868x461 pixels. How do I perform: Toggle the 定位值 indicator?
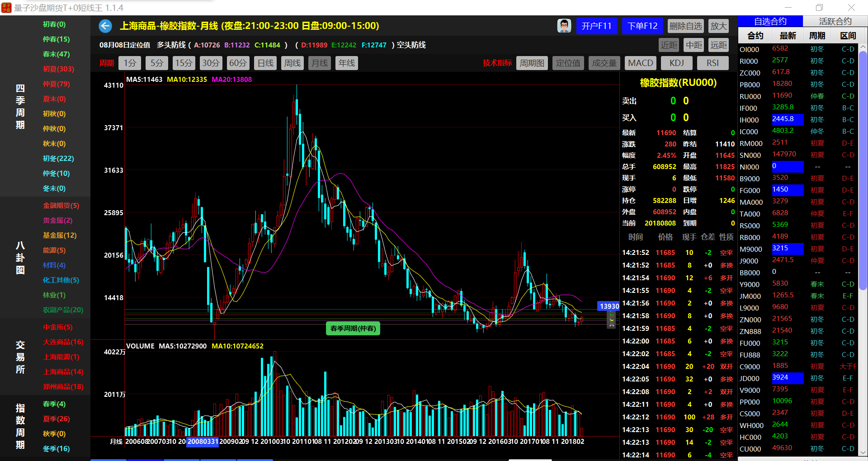click(x=568, y=63)
